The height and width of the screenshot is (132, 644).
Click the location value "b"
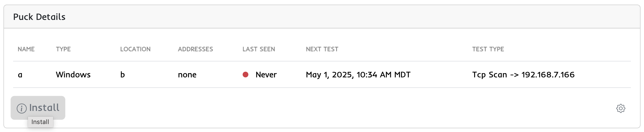coord(122,75)
